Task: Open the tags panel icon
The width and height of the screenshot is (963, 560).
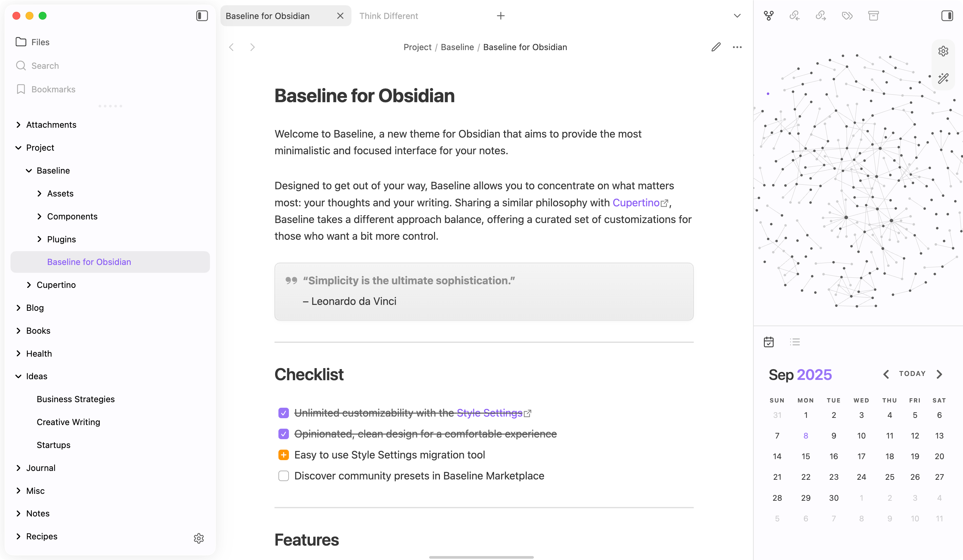Action: pyautogui.click(x=847, y=16)
